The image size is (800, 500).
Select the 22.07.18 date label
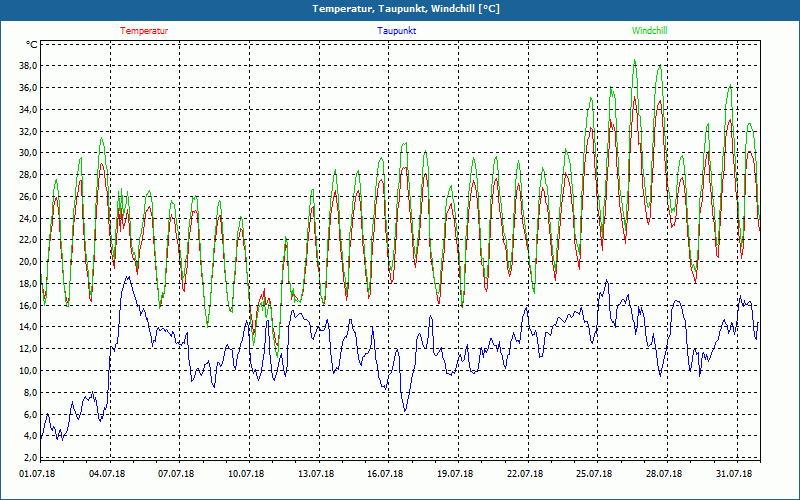tap(524, 473)
